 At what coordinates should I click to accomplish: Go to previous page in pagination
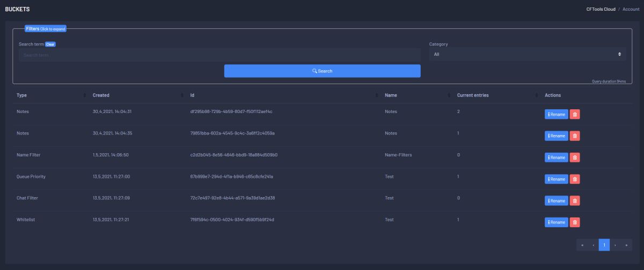[x=593, y=245]
